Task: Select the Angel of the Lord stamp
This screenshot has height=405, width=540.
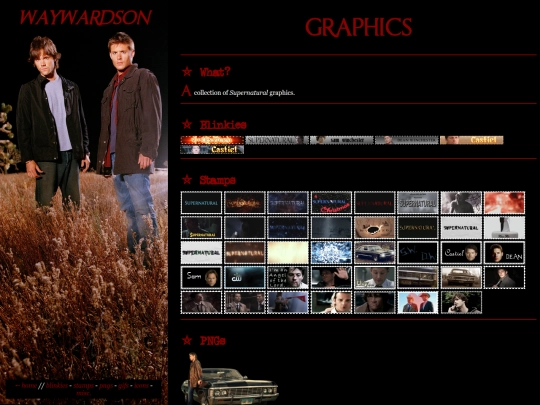Action: tap(288, 277)
